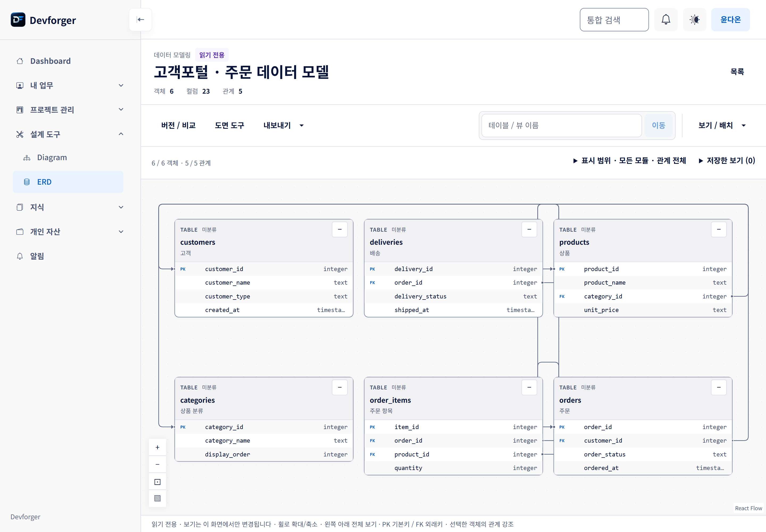Select the product_id row in order_items
This screenshot has height=532, width=766.
453,454
